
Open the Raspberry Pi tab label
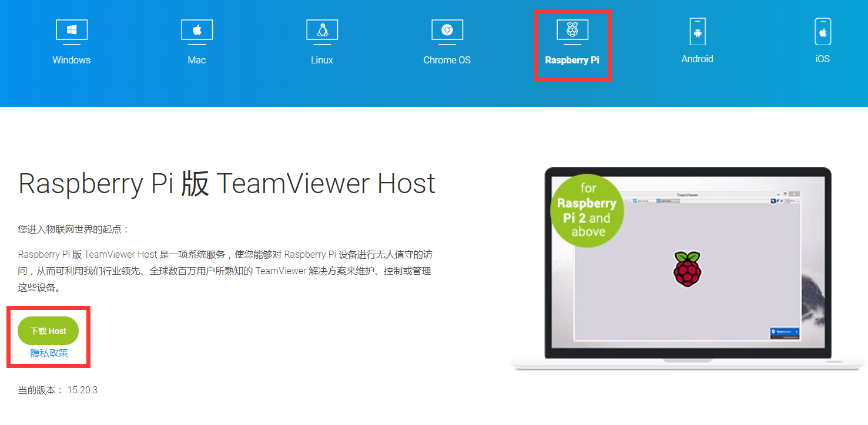(572, 60)
